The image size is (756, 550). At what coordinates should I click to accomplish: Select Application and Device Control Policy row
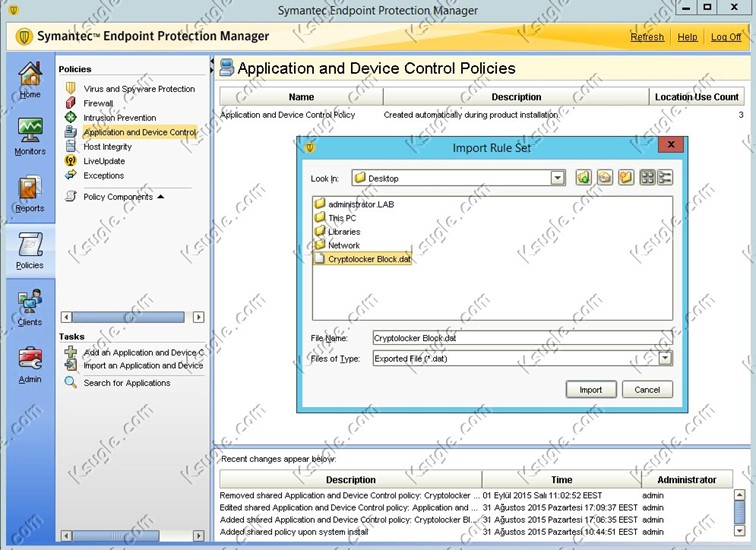click(x=482, y=115)
